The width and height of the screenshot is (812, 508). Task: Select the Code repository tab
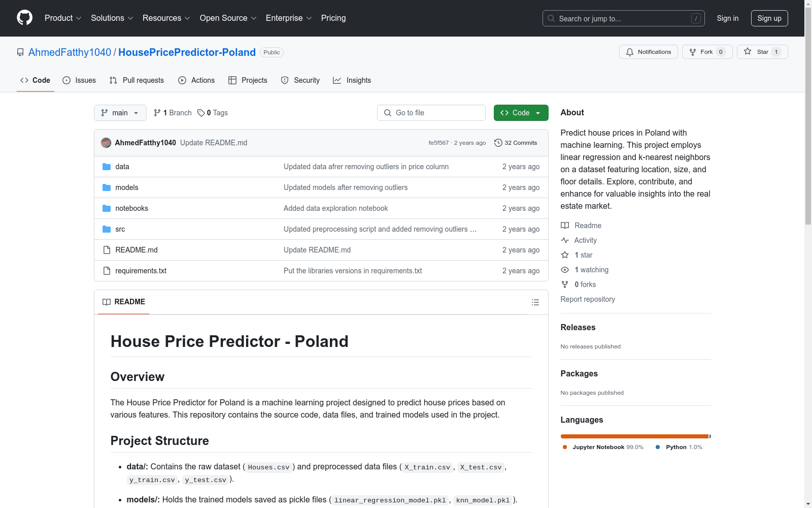[36, 80]
